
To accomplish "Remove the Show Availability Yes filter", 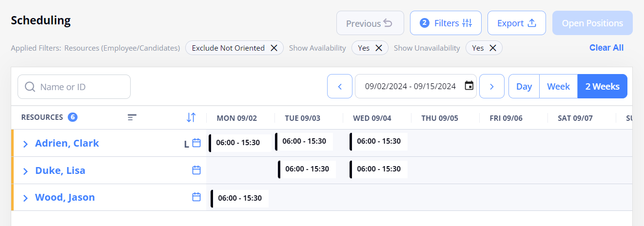I will 379,48.
